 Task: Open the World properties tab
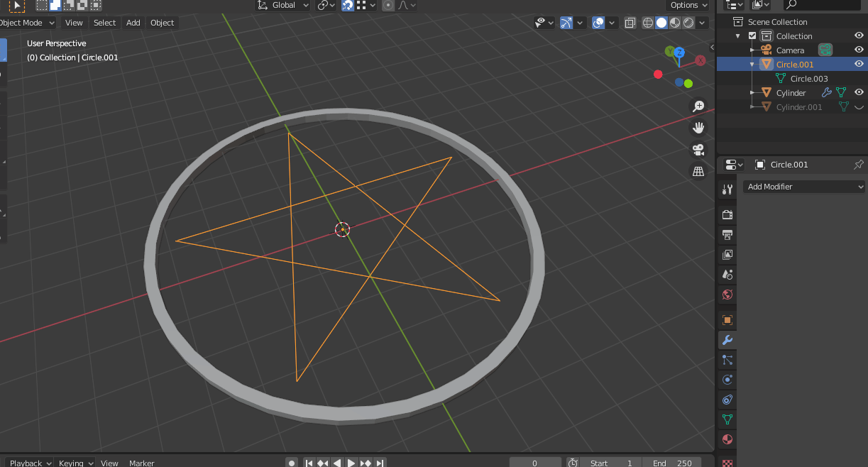coord(727,295)
